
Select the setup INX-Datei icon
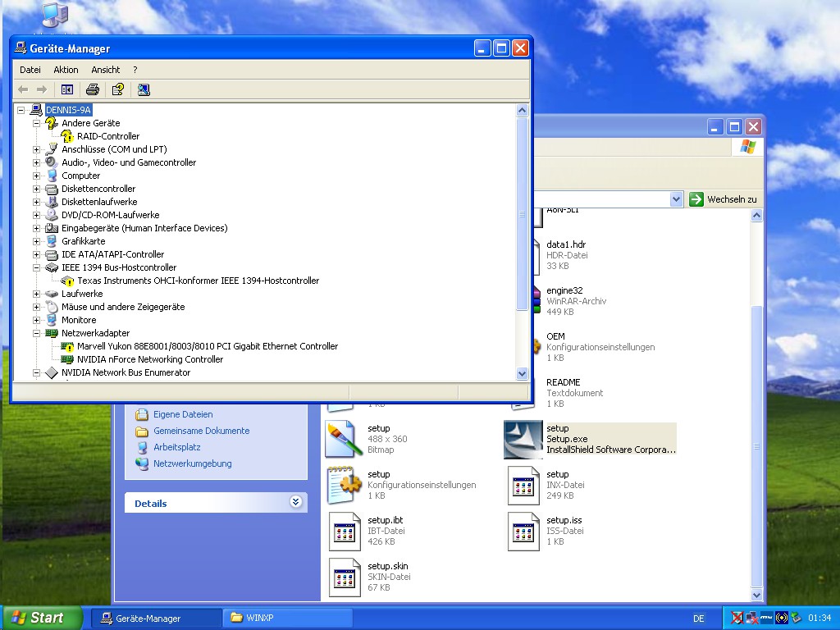(x=523, y=486)
